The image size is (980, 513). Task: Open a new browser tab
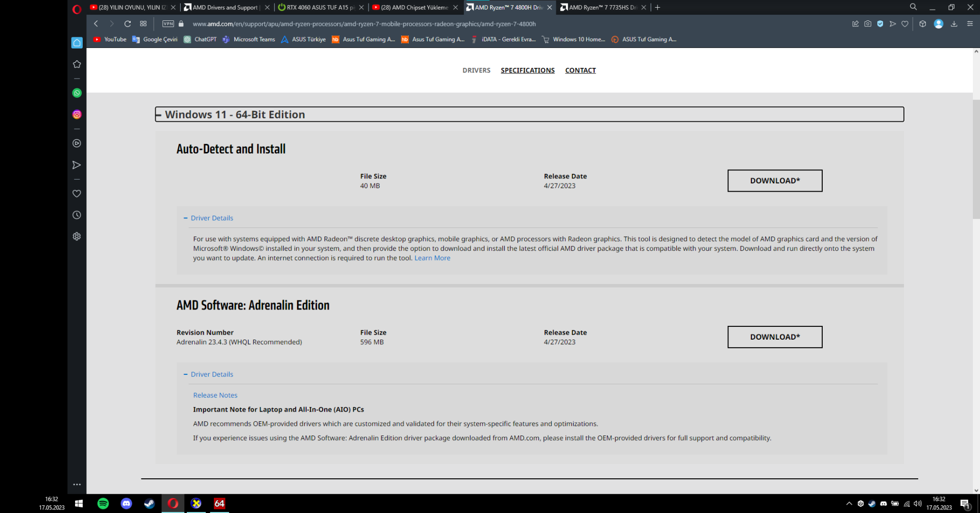tap(658, 8)
